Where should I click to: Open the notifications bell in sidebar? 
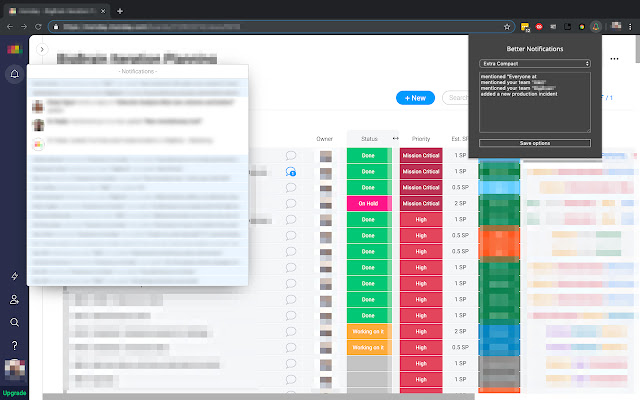[15, 74]
